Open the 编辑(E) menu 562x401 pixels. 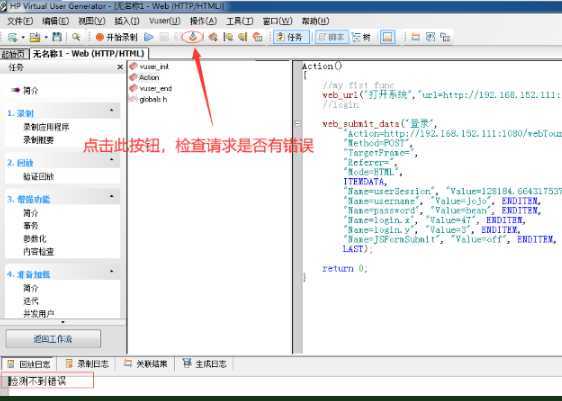point(55,21)
